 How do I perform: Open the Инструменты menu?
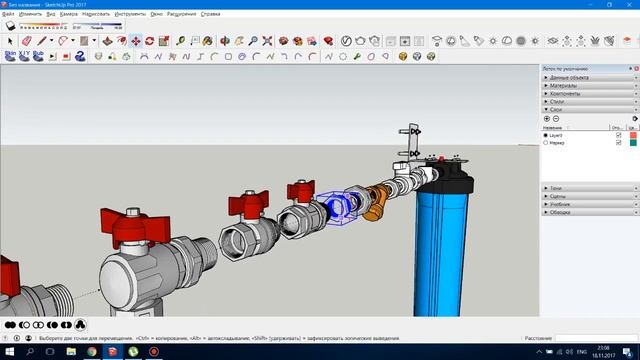pos(130,14)
